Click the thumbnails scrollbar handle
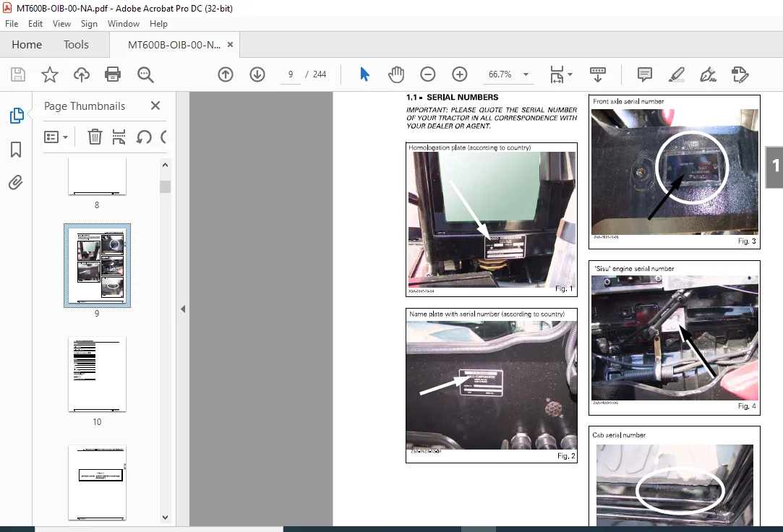Screen dimensions: 783x532 [x=166, y=186]
